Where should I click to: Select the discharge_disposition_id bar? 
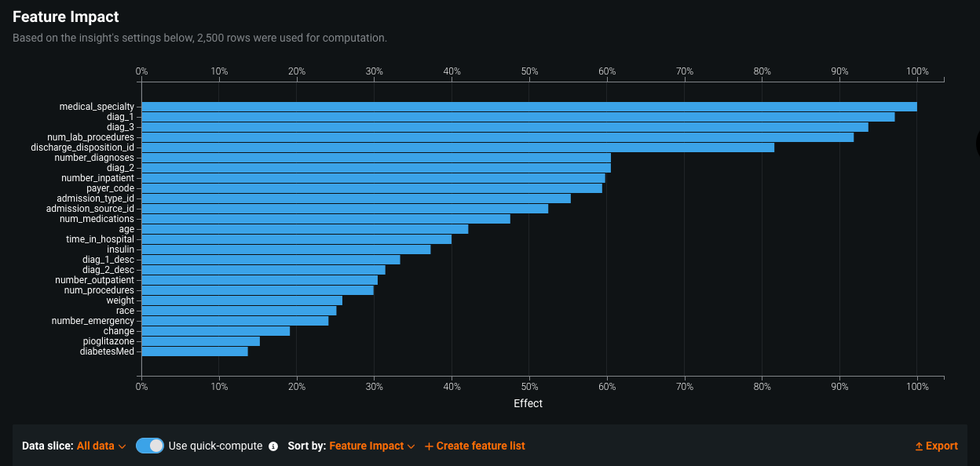pos(457,147)
